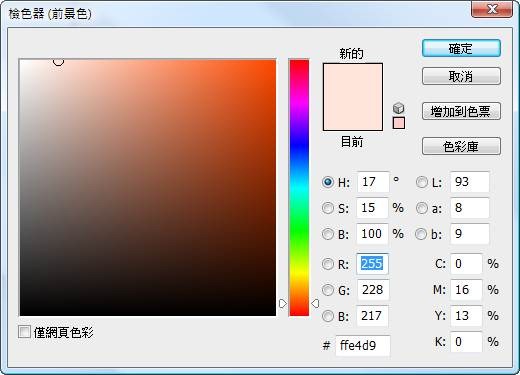Cancel with the 取消 button

tap(461, 76)
